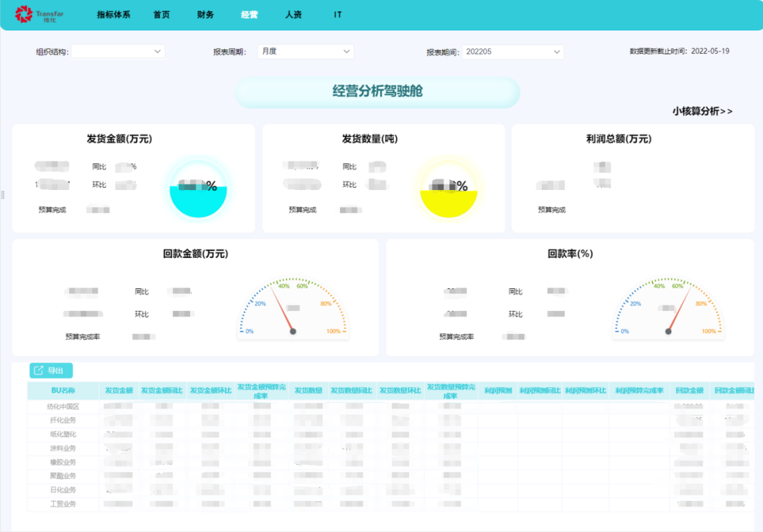Click the 发货数量预算完成率 column header
The width and height of the screenshot is (763, 532).
click(x=451, y=391)
